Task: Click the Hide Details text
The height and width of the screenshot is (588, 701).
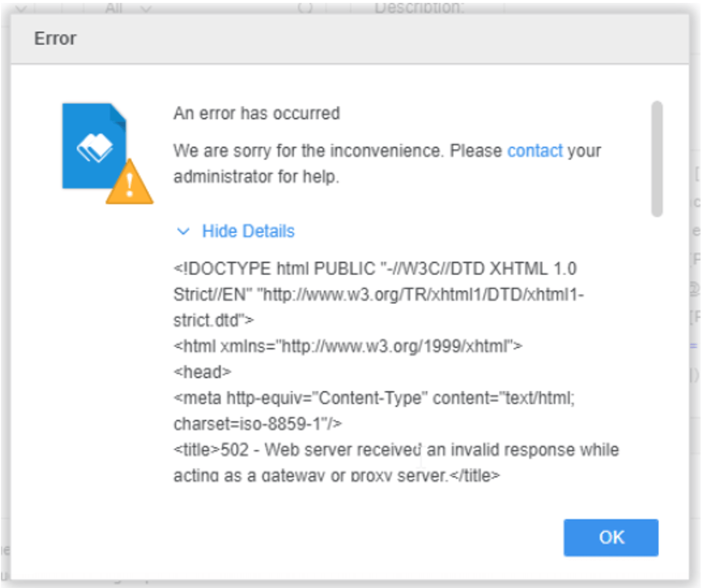Action: pyautogui.click(x=248, y=231)
